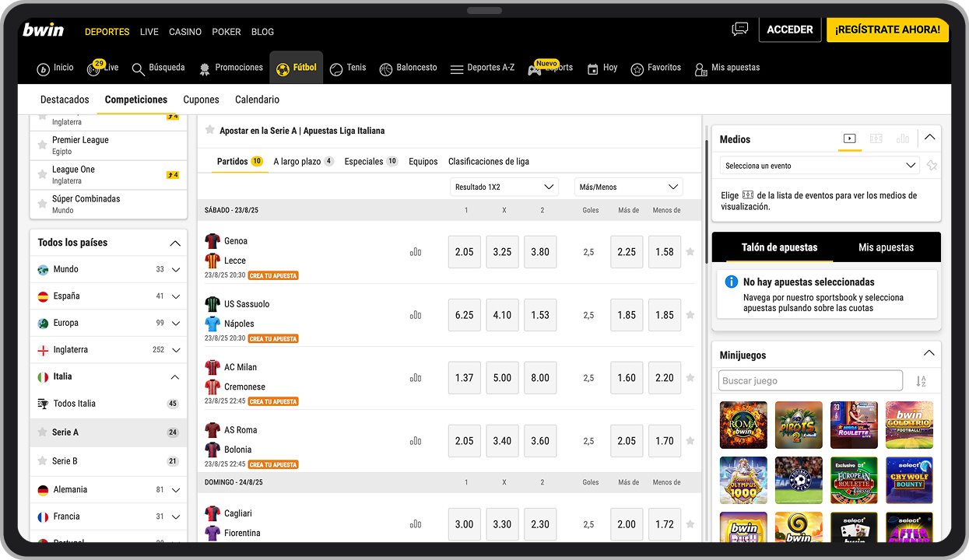Open Selecciona un evento dropdown

coord(820,166)
